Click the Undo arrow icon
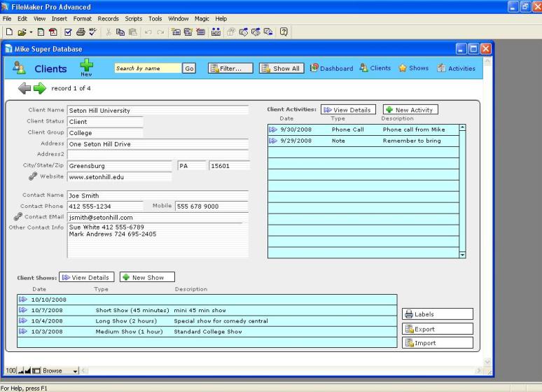 [x=148, y=32]
